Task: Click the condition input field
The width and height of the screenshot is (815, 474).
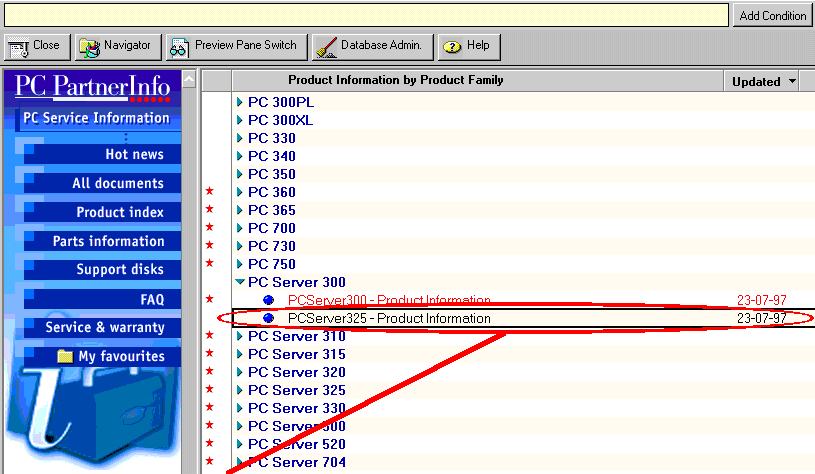Action: [x=365, y=15]
